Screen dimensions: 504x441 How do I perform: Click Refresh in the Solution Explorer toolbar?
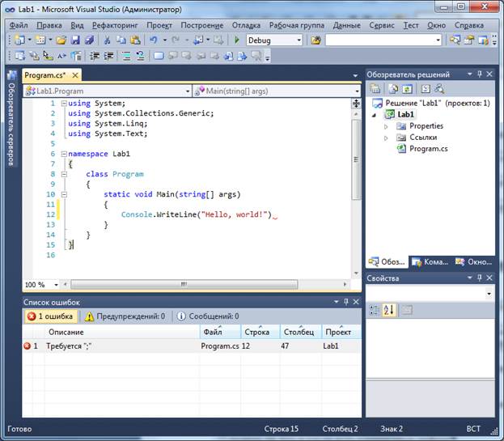click(407, 89)
